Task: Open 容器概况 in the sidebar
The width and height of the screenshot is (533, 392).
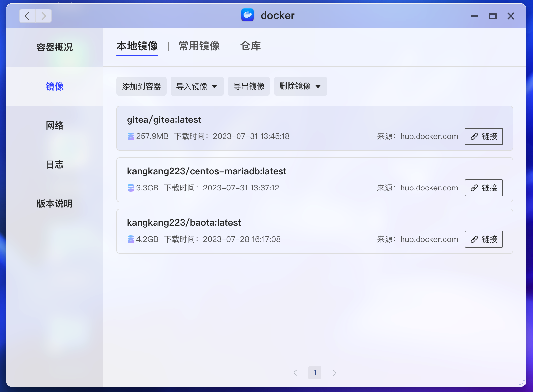Action: (55, 47)
